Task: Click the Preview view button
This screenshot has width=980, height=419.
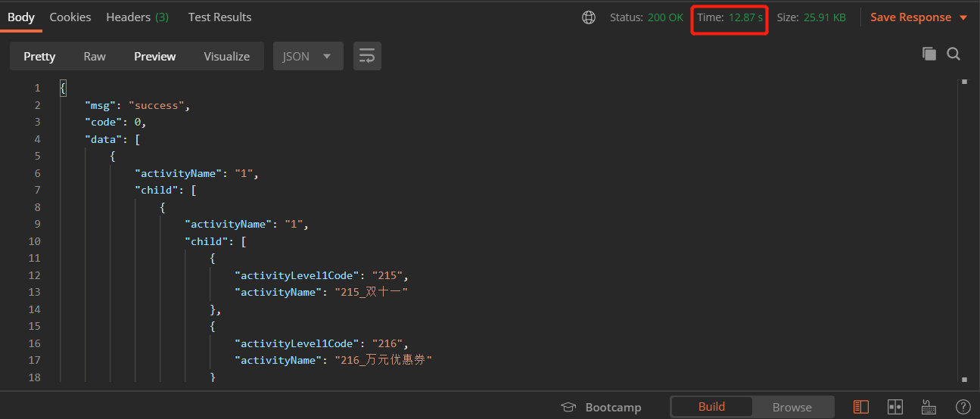Action: [154, 56]
